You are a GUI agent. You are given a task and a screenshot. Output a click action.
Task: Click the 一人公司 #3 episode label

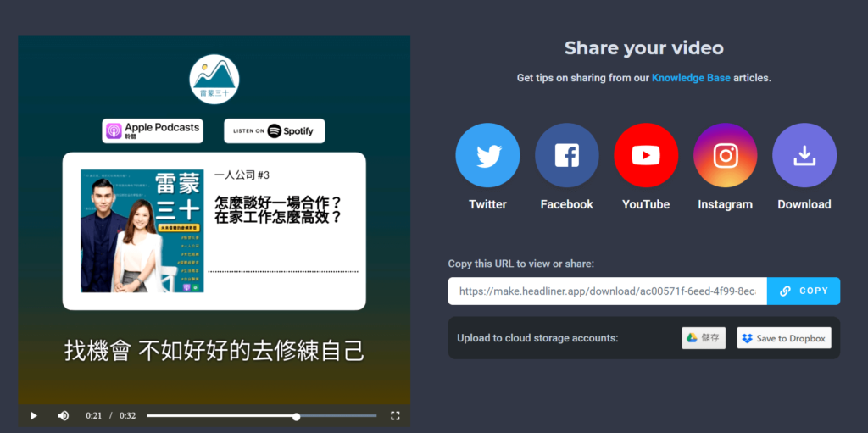coord(242,175)
